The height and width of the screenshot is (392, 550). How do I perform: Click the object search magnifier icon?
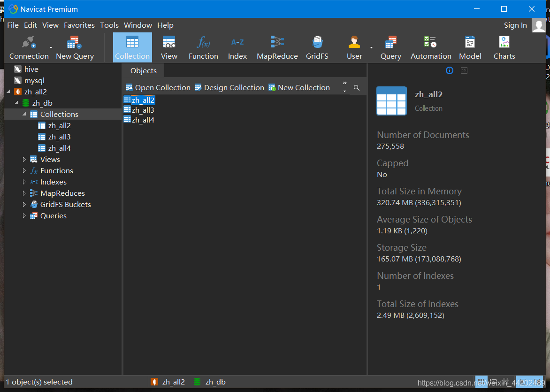(x=356, y=88)
